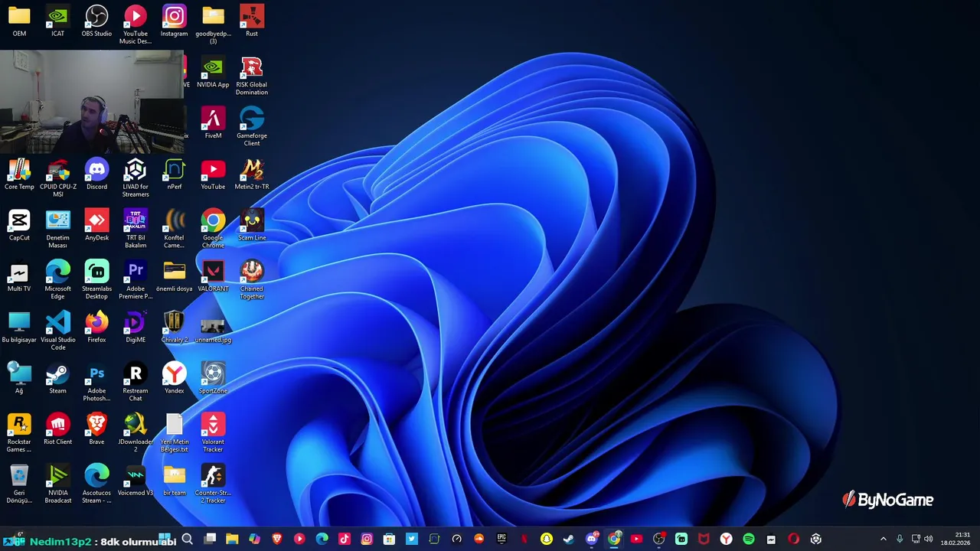Launch Metin2 tr-TR desktop icon
The width and height of the screenshot is (980, 551).
(252, 174)
